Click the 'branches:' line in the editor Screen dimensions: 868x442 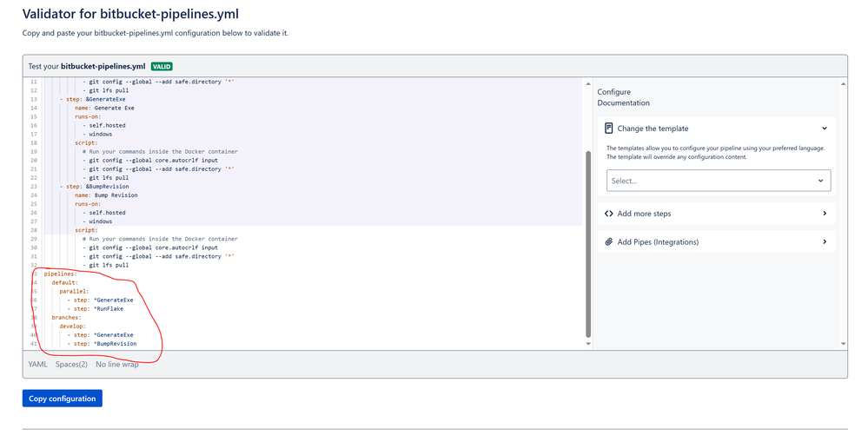point(66,318)
